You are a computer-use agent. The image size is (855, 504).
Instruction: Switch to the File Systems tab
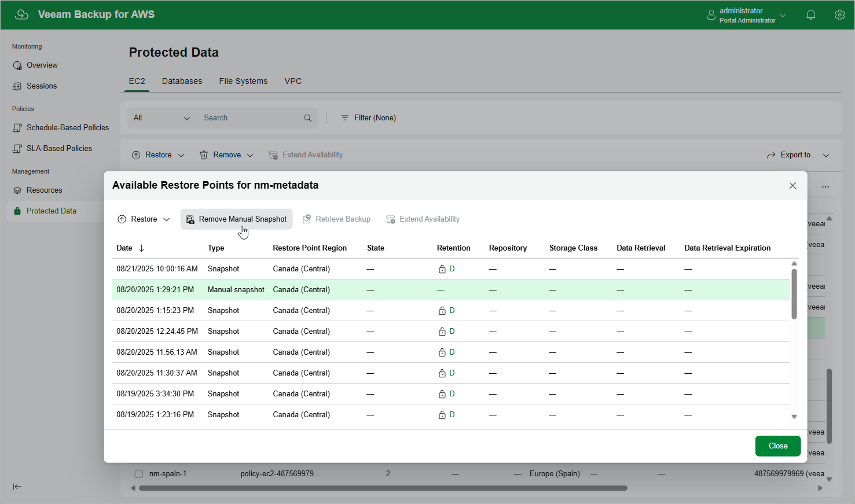(x=243, y=81)
